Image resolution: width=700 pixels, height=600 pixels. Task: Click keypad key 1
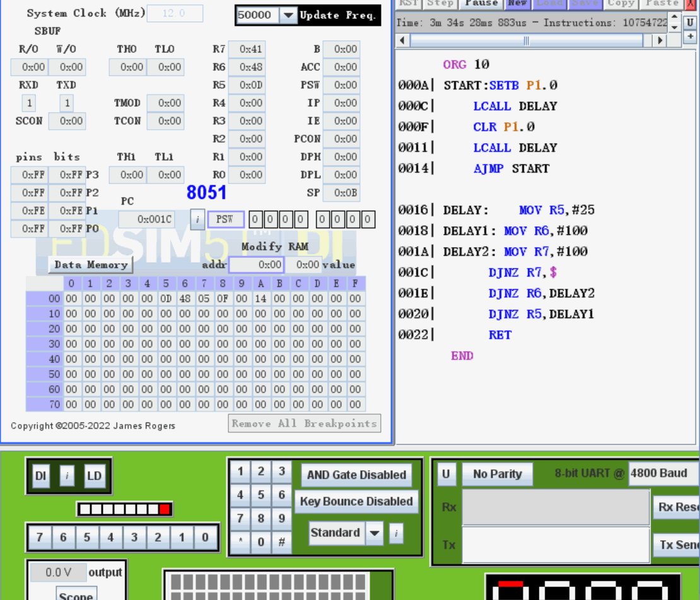click(240, 471)
